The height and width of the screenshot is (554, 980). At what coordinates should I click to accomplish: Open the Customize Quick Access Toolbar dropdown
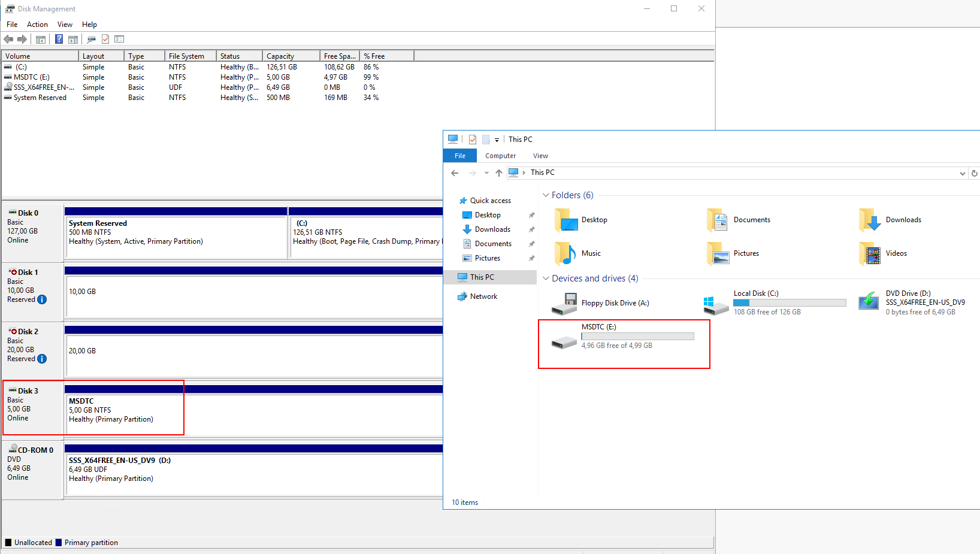pyautogui.click(x=497, y=140)
